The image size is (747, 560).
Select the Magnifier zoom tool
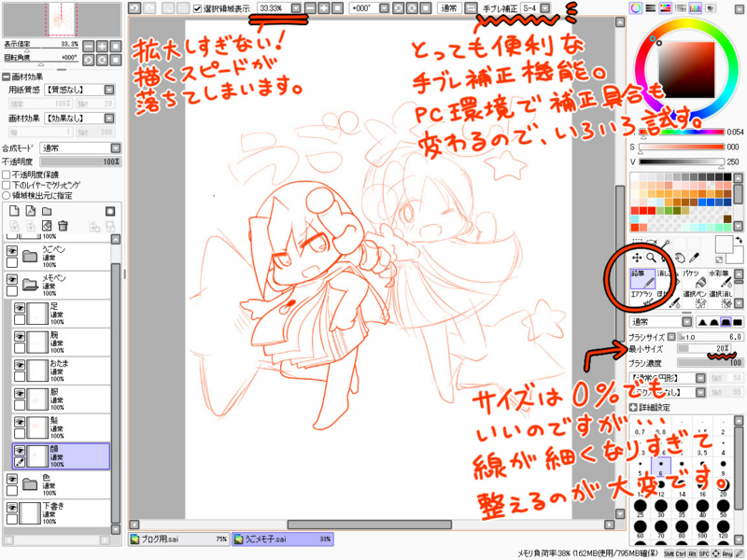651,258
